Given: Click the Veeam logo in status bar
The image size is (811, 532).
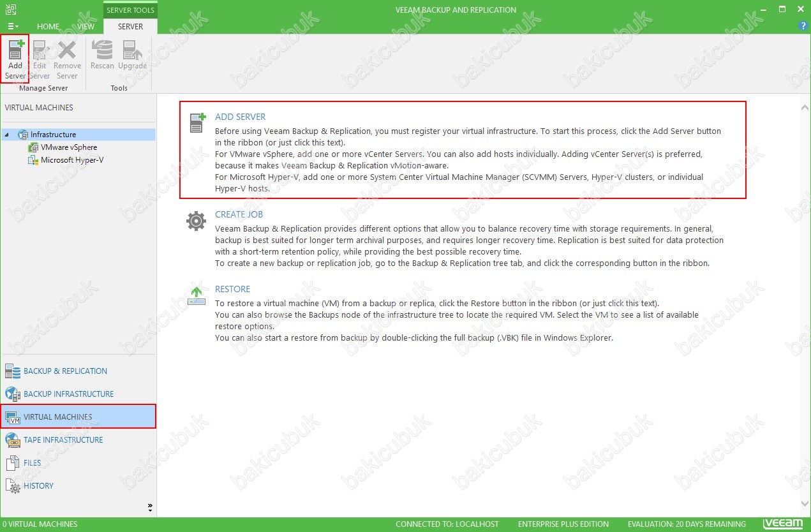Looking at the screenshot, I should click(783, 524).
